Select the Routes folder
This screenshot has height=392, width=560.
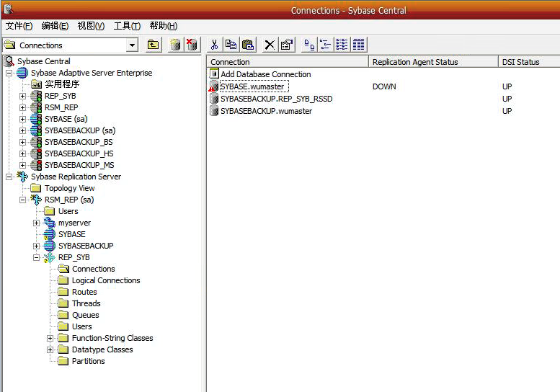click(x=84, y=292)
